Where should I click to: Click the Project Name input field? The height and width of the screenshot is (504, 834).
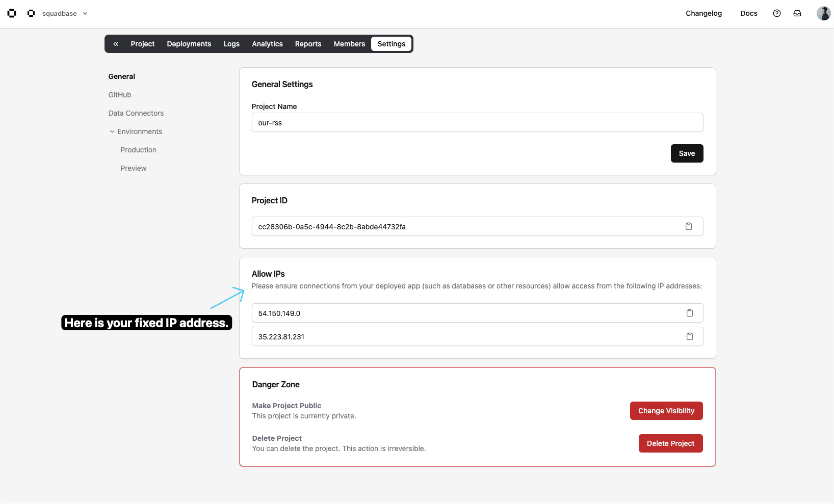tap(477, 122)
